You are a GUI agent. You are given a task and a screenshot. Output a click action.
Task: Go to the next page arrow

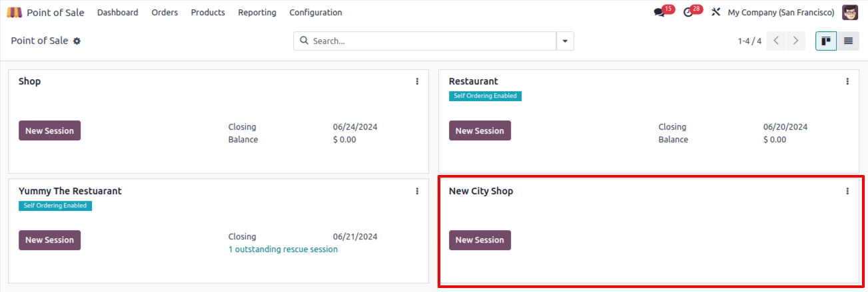point(795,41)
